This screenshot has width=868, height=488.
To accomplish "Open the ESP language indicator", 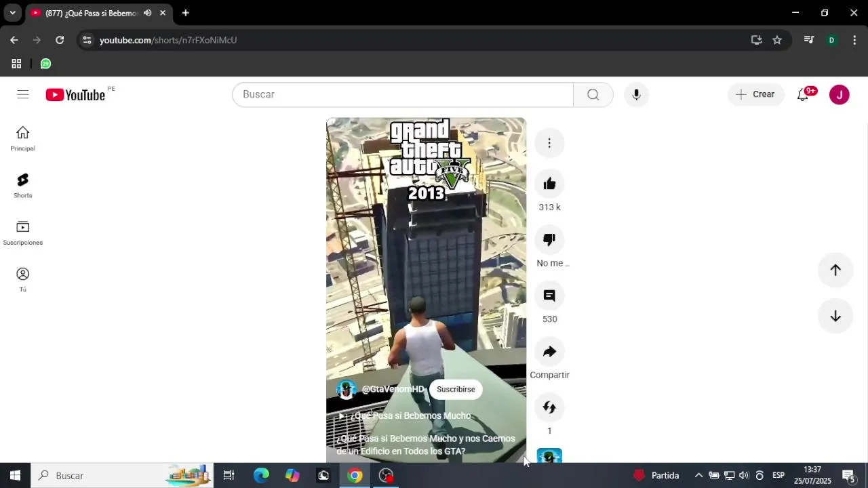I will tap(778, 476).
